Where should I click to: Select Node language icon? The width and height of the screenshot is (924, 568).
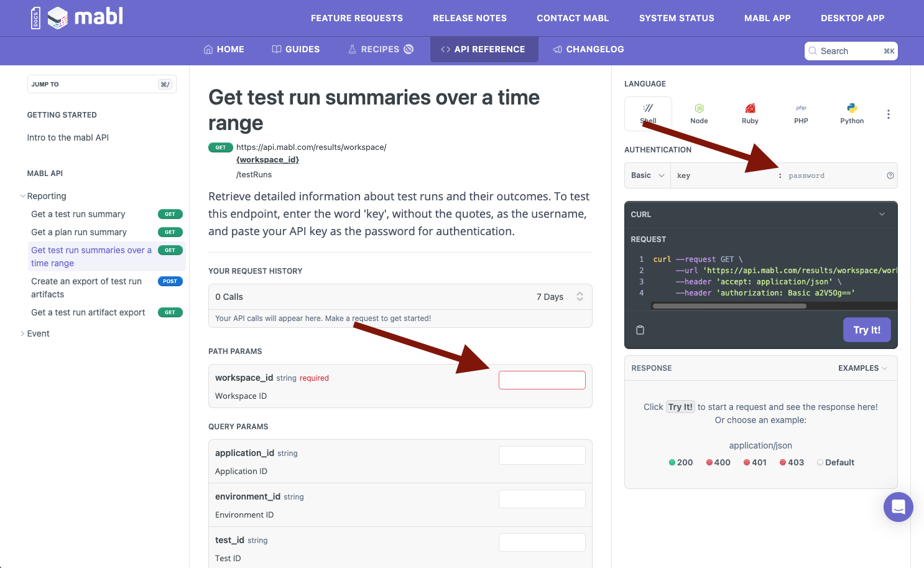pos(699,113)
